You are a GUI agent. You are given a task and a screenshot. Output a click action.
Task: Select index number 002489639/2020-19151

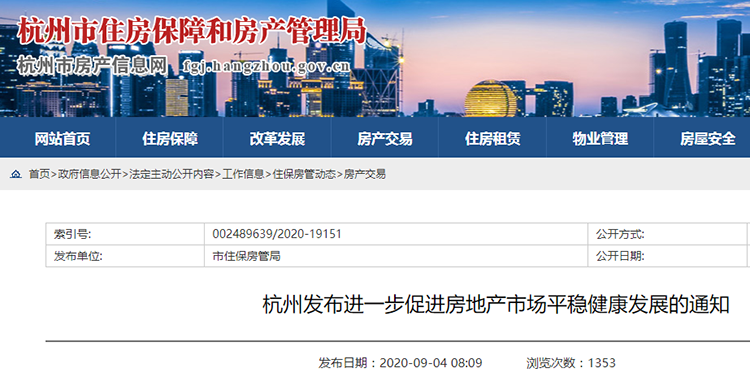277,234
